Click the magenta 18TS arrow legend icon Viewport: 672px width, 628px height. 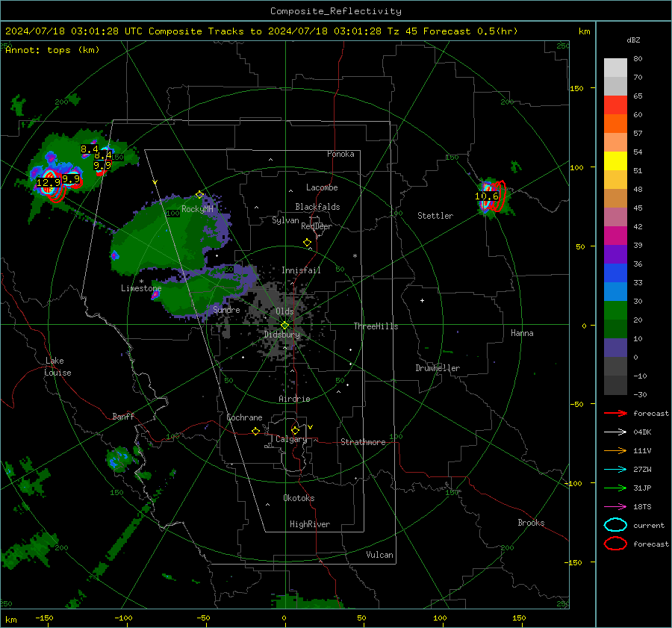pyautogui.click(x=615, y=507)
